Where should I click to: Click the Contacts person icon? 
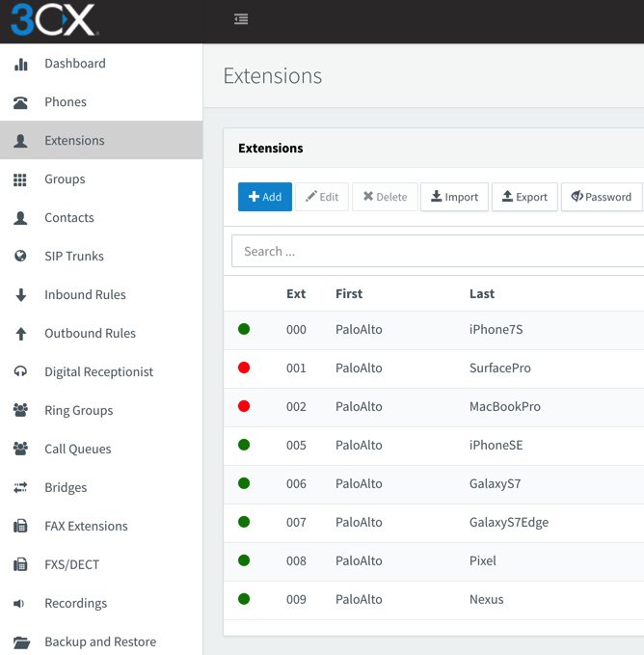tap(20, 218)
